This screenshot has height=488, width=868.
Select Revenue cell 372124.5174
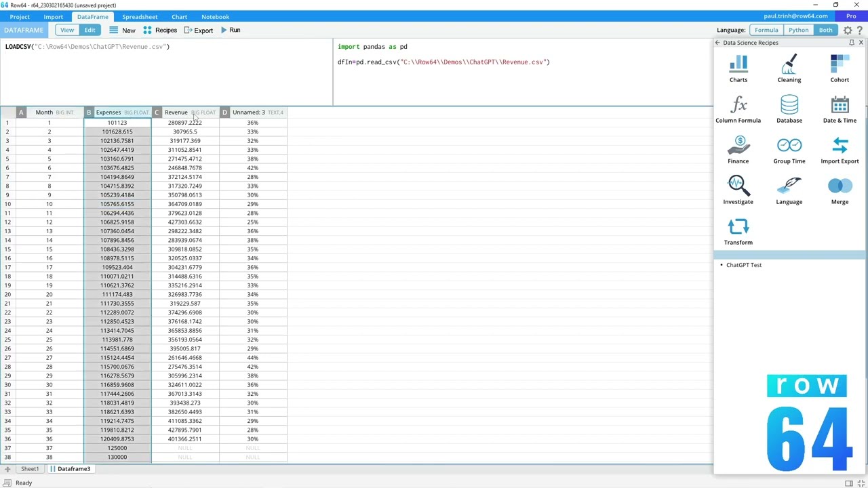tap(185, 177)
